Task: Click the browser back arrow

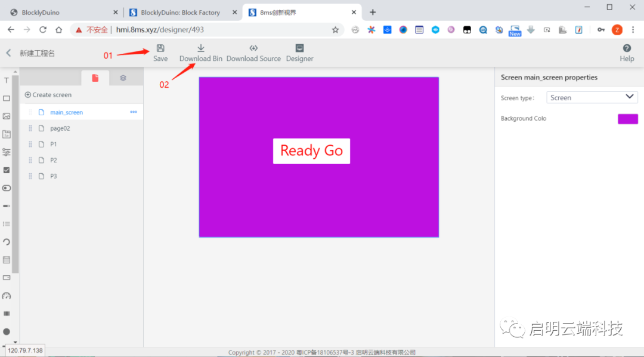Action: tap(11, 30)
